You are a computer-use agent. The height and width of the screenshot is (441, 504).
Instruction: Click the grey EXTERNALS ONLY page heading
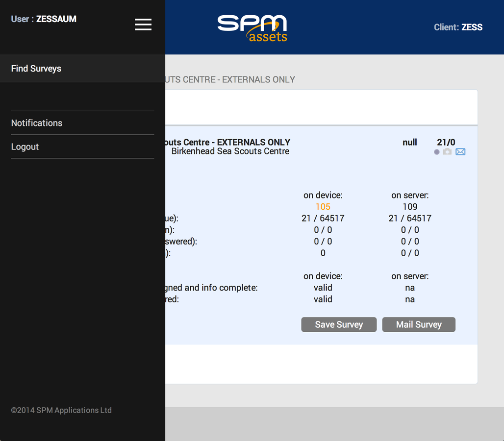pos(230,80)
